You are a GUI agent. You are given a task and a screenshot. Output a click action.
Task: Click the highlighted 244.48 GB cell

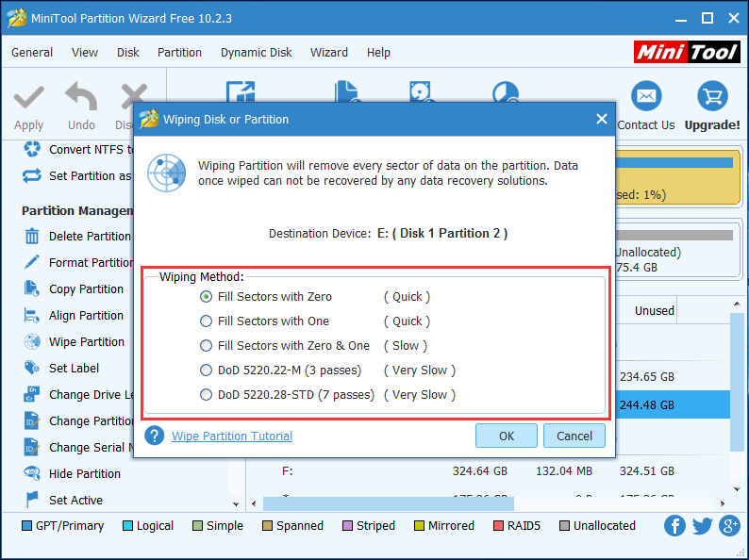(x=647, y=404)
